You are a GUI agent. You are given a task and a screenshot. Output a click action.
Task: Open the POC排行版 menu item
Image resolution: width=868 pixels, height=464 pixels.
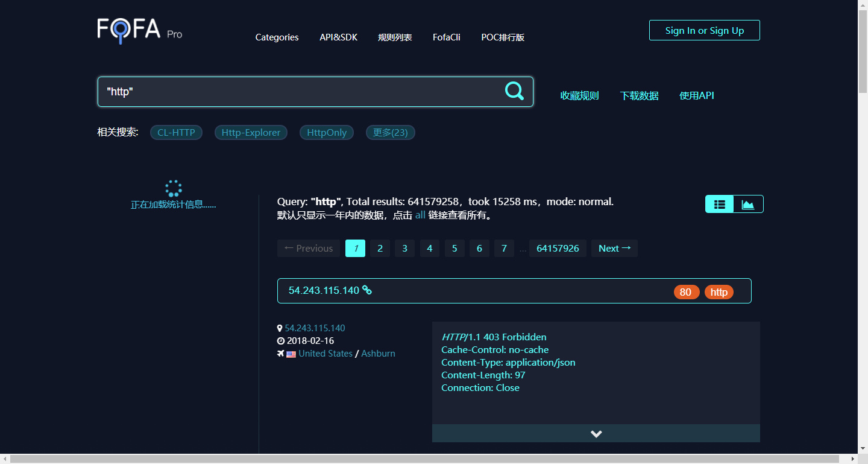503,37
